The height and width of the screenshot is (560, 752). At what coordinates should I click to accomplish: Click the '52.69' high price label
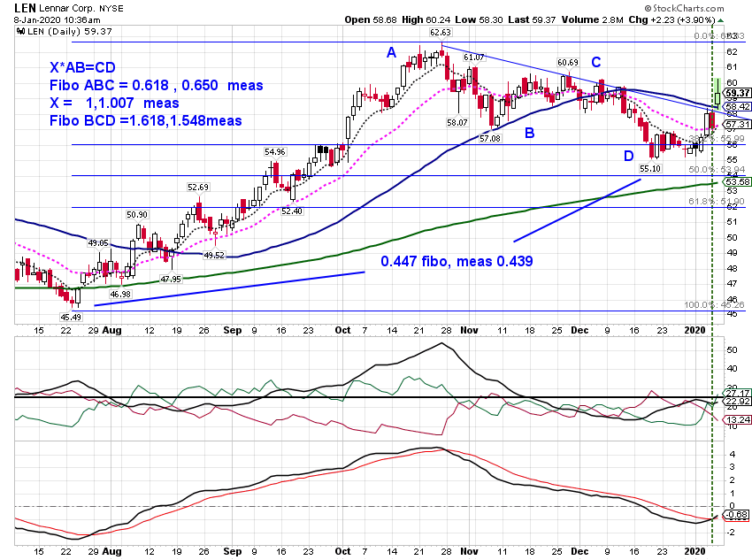[x=198, y=187]
